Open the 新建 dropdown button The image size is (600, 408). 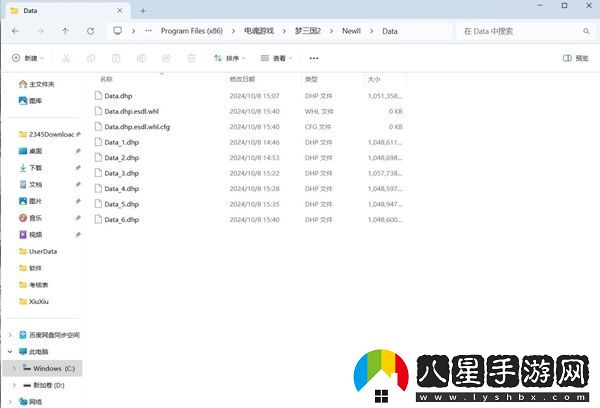click(30, 58)
